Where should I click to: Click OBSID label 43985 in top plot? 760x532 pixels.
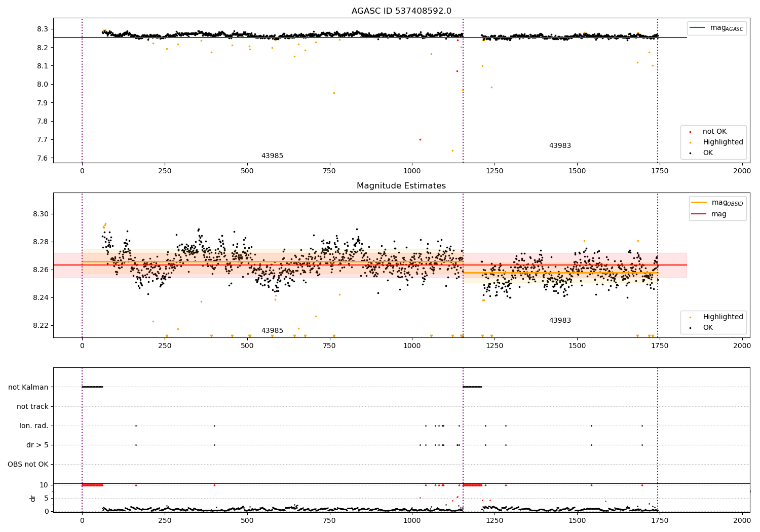pyautogui.click(x=272, y=156)
